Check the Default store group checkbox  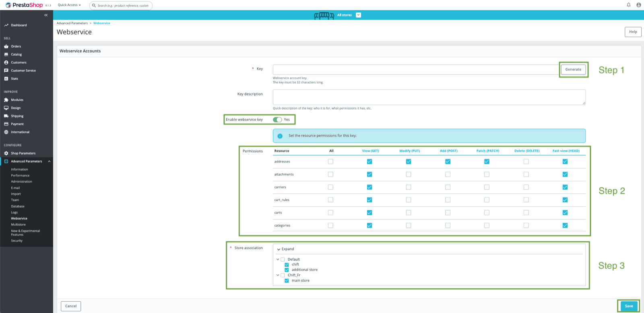(283, 259)
